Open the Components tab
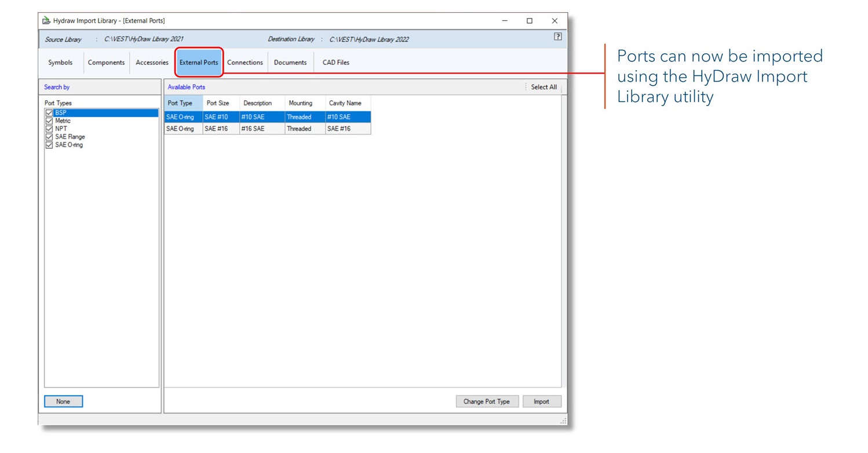The height and width of the screenshot is (453, 868). pyautogui.click(x=106, y=63)
